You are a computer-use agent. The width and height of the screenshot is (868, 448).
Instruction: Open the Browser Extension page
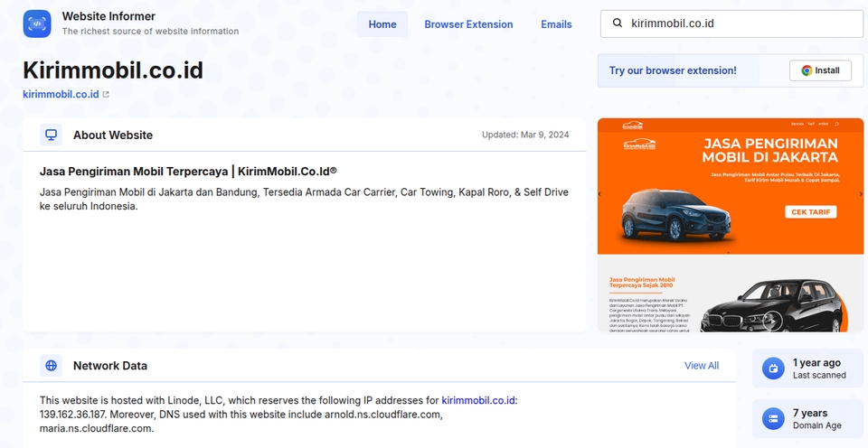[x=468, y=24]
